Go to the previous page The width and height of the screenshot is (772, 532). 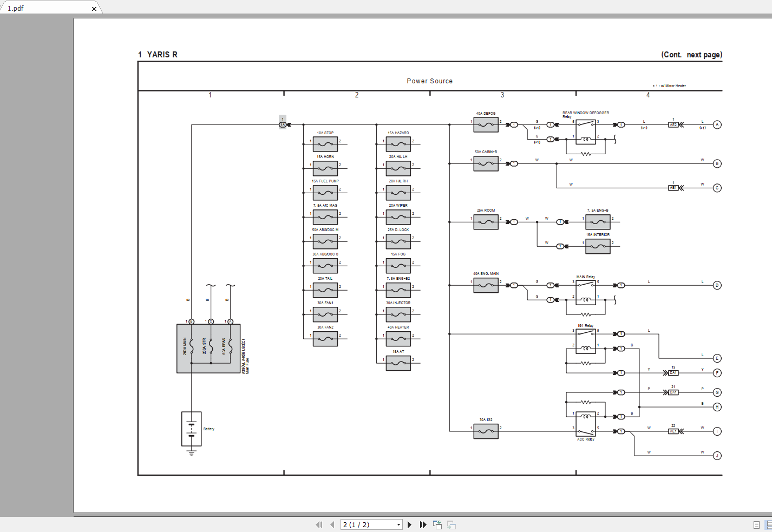332,524
